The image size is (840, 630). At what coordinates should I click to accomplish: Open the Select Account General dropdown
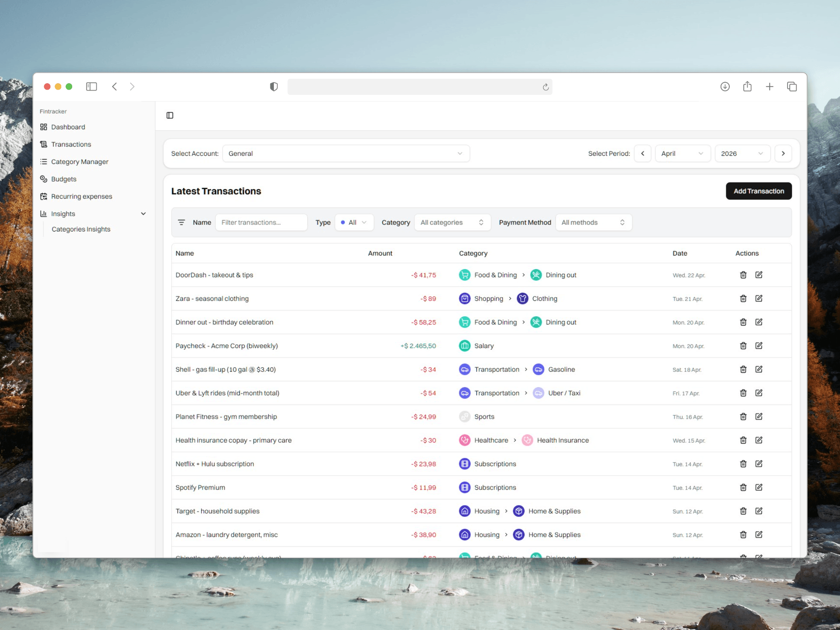tap(346, 154)
